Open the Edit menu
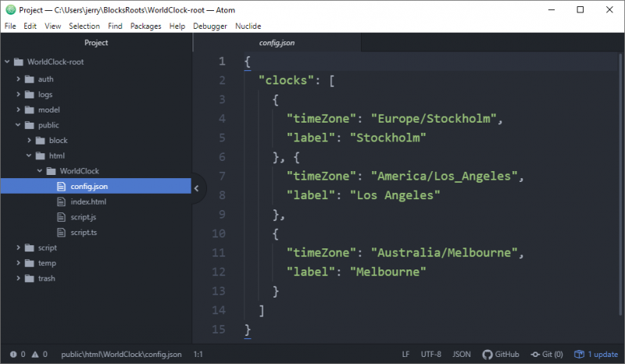This screenshot has height=364, width=625. 30,26
